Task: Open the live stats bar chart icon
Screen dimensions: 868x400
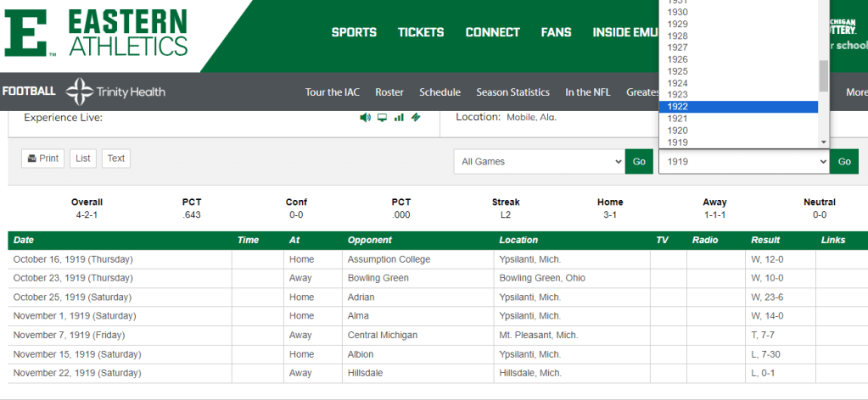Action: click(399, 118)
